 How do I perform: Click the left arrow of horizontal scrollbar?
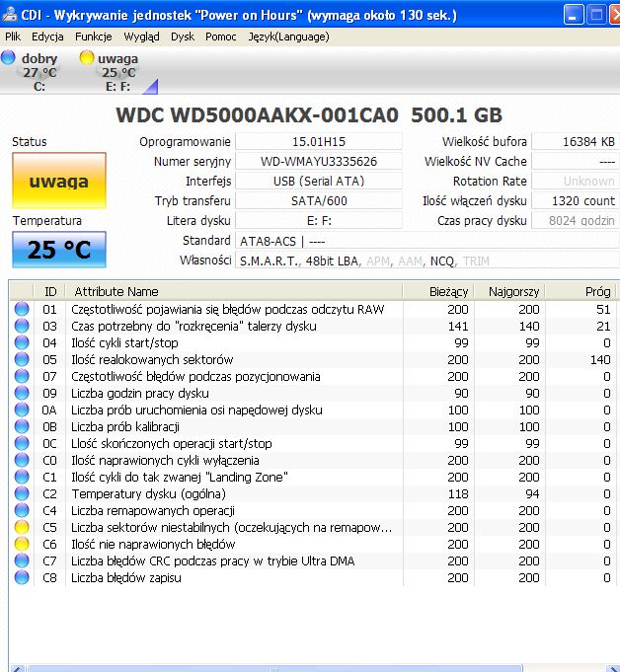[x=17, y=669]
